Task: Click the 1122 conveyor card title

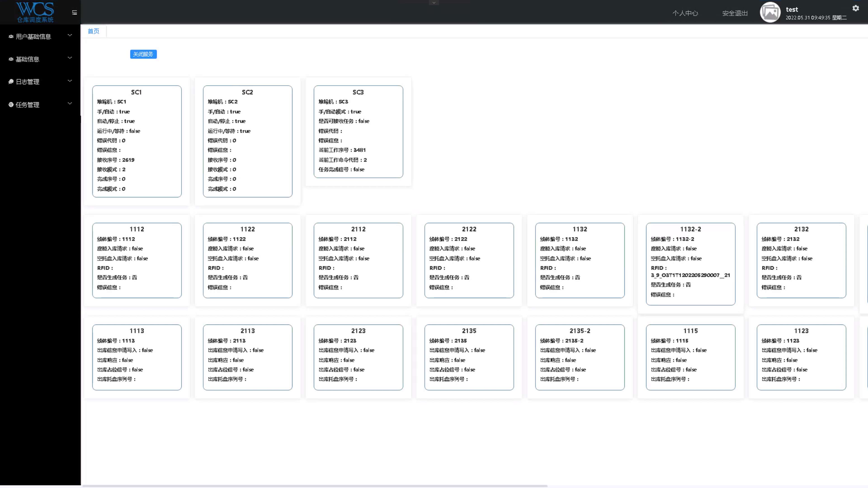Action: pos(248,229)
